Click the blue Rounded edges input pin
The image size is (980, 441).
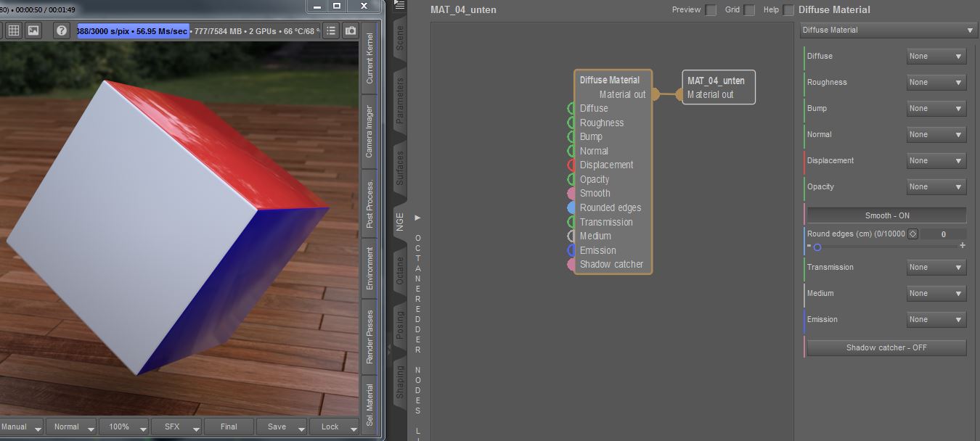pyautogui.click(x=571, y=207)
